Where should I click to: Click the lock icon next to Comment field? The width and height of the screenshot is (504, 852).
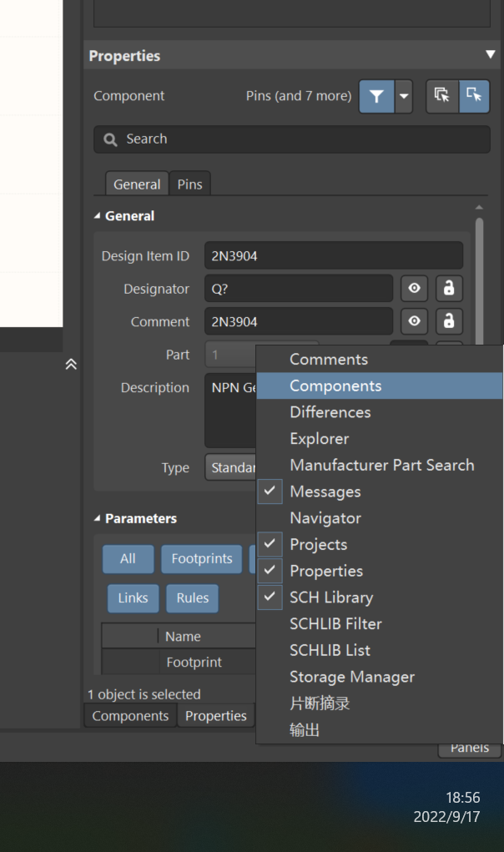tap(449, 321)
